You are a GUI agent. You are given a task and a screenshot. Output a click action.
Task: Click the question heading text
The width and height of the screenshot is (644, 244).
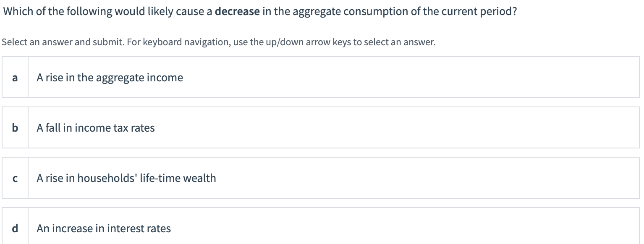point(259,11)
